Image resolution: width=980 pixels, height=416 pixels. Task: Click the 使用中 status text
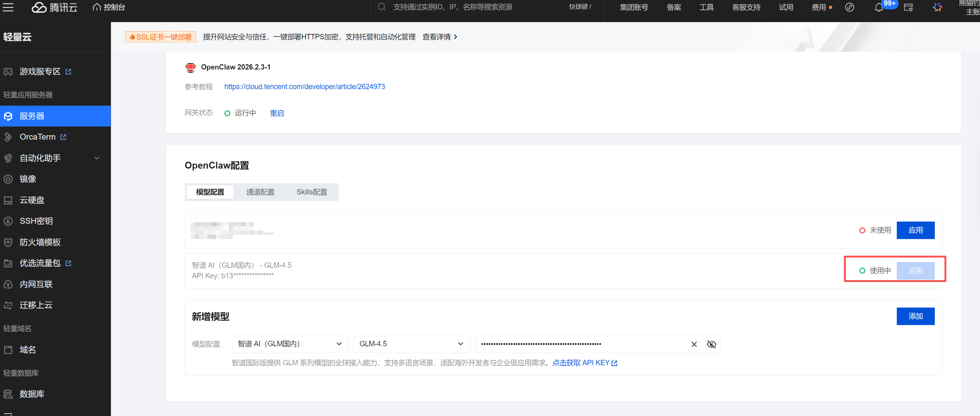point(880,271)
